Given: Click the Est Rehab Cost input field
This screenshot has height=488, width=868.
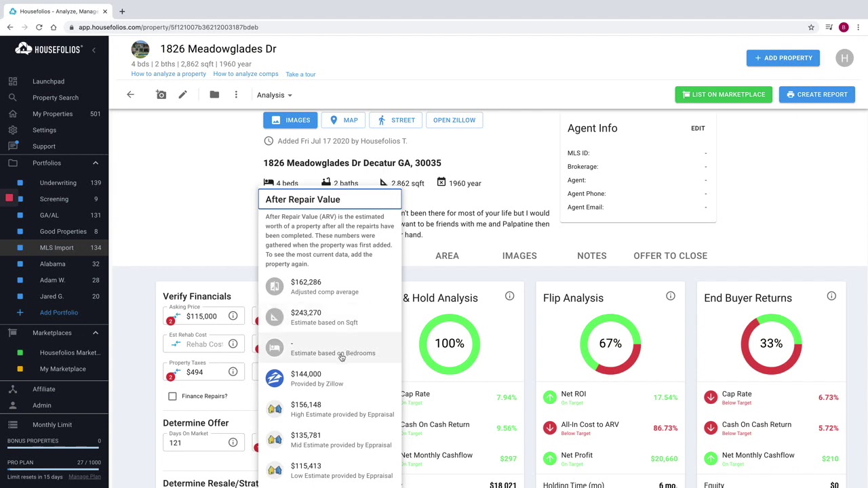Looking at the screenshot, I should [x=204, y=344].
